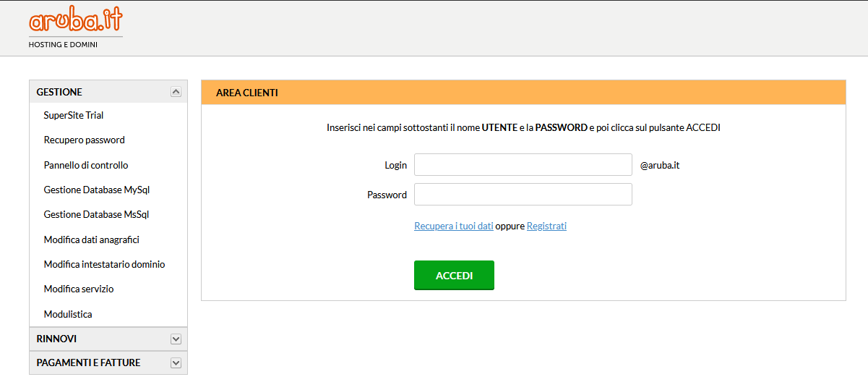This screenshot has height=390, width=868.
Task: Open Gestione Database MsSql
Action: (x=96, y=214)
